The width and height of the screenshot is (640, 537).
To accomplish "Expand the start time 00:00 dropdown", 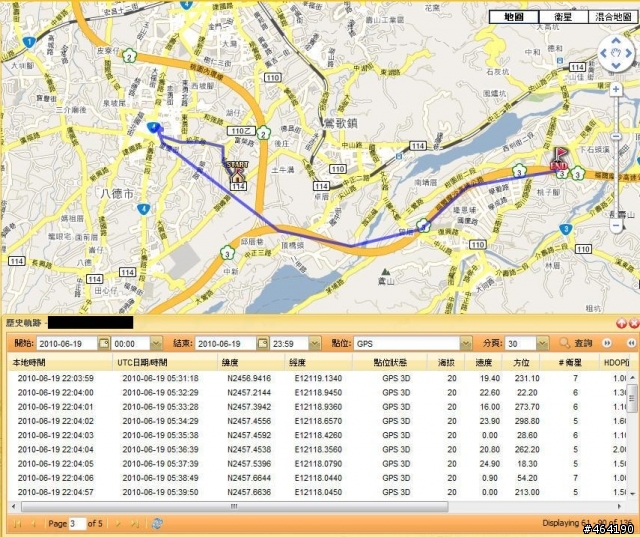I will (156, 344).
